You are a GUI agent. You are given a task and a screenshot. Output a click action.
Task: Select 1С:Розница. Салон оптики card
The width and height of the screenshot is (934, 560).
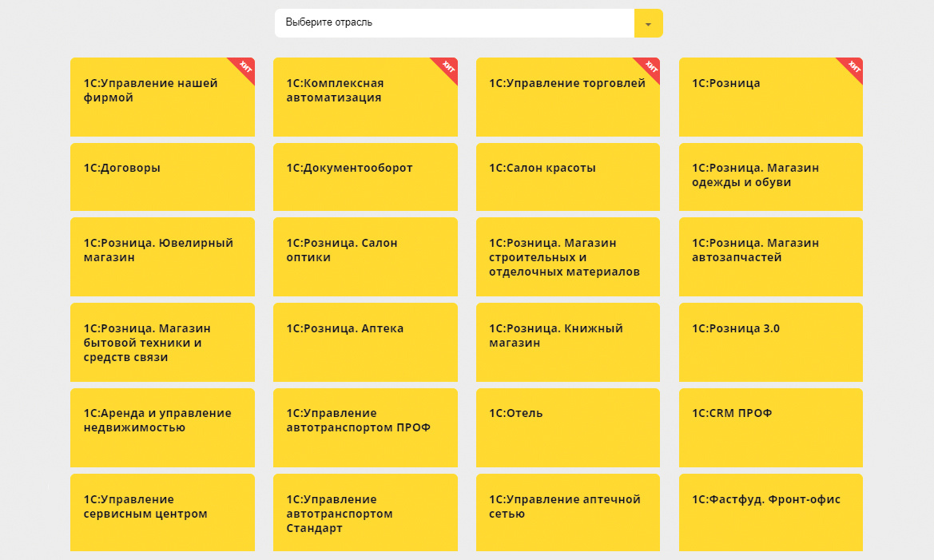pyautogui.click(x=365, y=256)
